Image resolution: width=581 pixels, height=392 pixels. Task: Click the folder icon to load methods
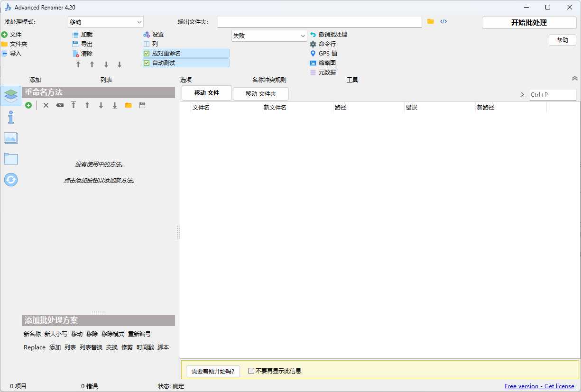click(x=128, y=105)
